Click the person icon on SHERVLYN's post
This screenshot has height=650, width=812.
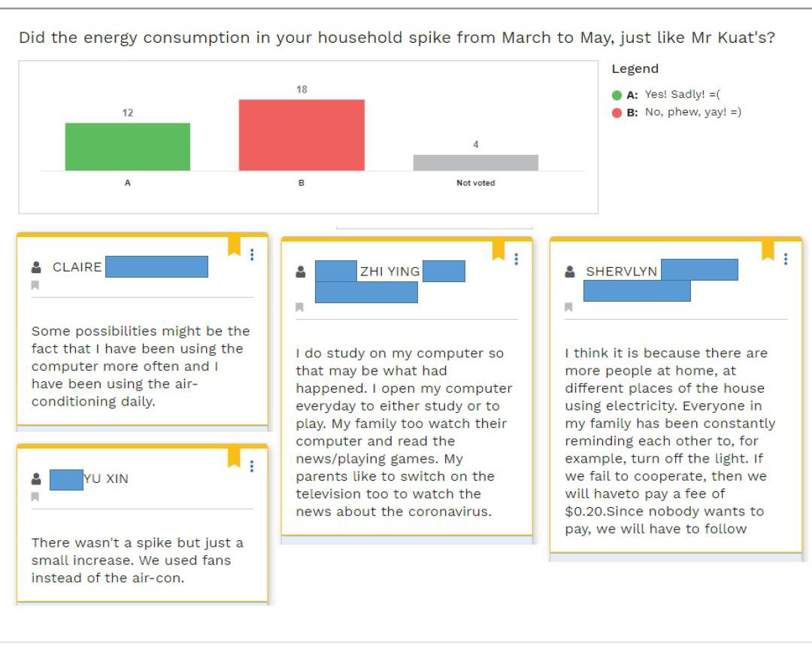point(569,273)
